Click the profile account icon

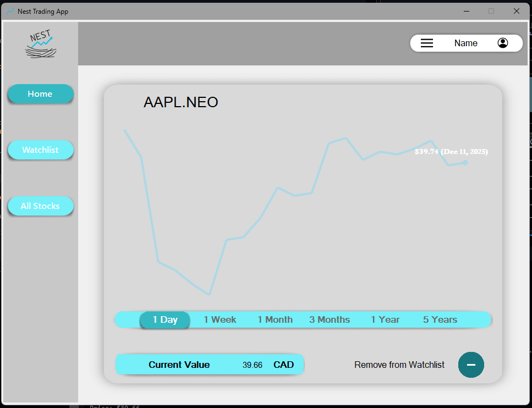(503, 43)
